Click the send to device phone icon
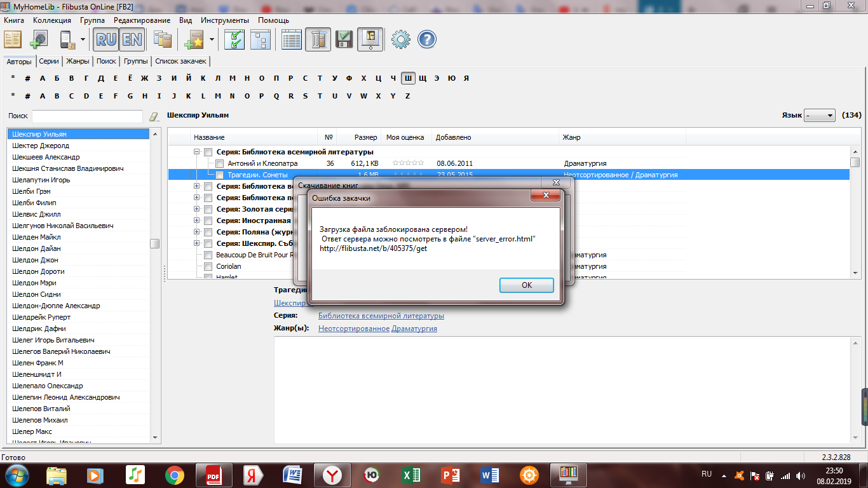The height and width of the screenshot is (488, 868). tap(67, 39)
